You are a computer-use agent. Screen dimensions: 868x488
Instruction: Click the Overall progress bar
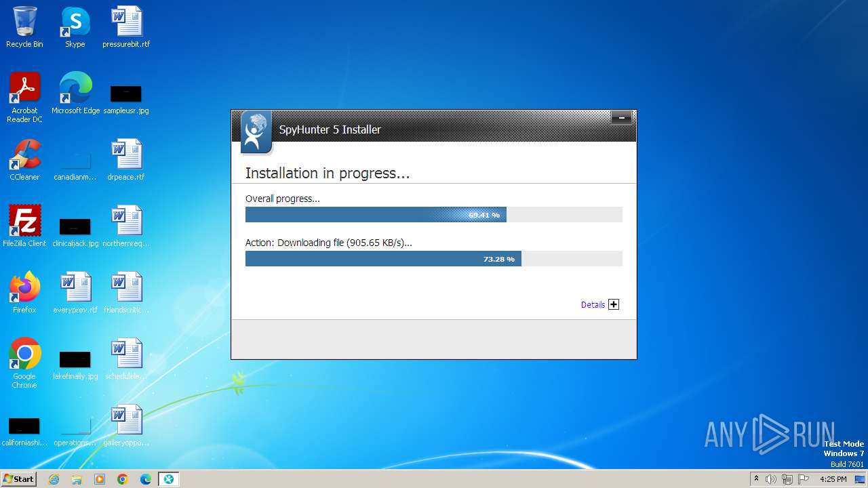pos(434,215)
